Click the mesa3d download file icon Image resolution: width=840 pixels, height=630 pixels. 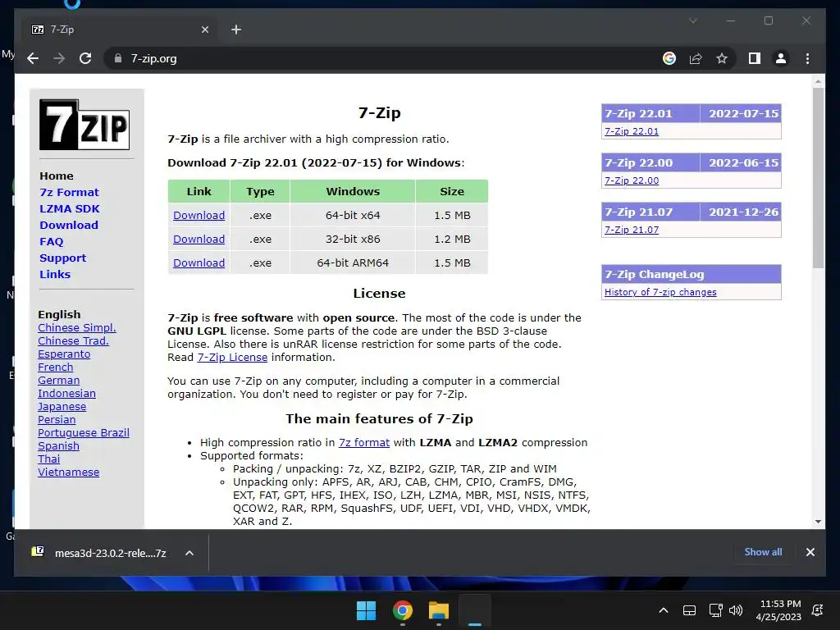38,552
